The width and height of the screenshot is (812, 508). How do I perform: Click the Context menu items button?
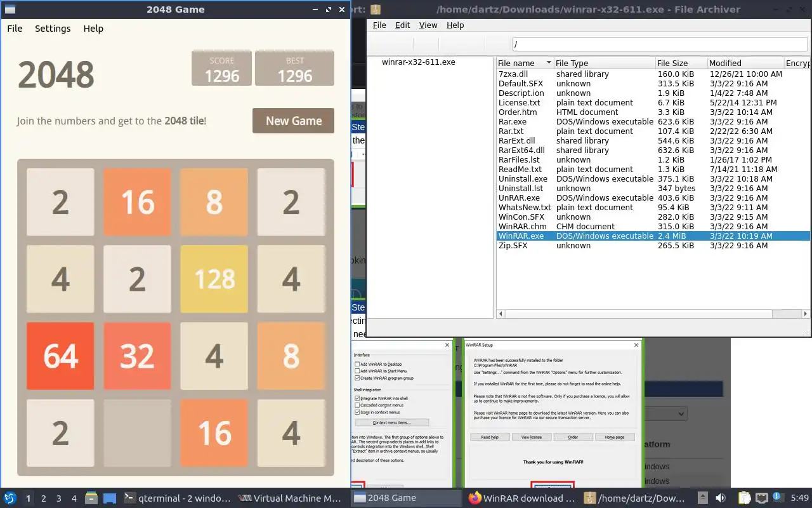pos(392,423)
